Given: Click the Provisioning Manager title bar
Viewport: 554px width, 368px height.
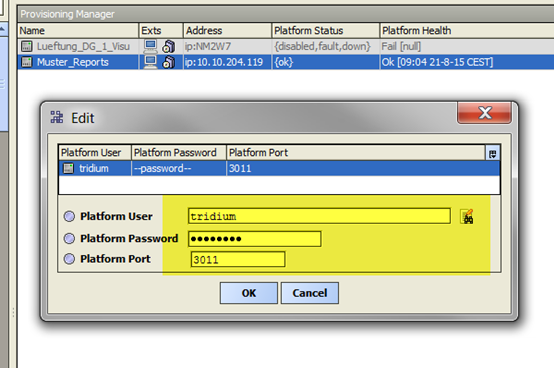Looking at the screenshot, I should click(x=285, y=14).
